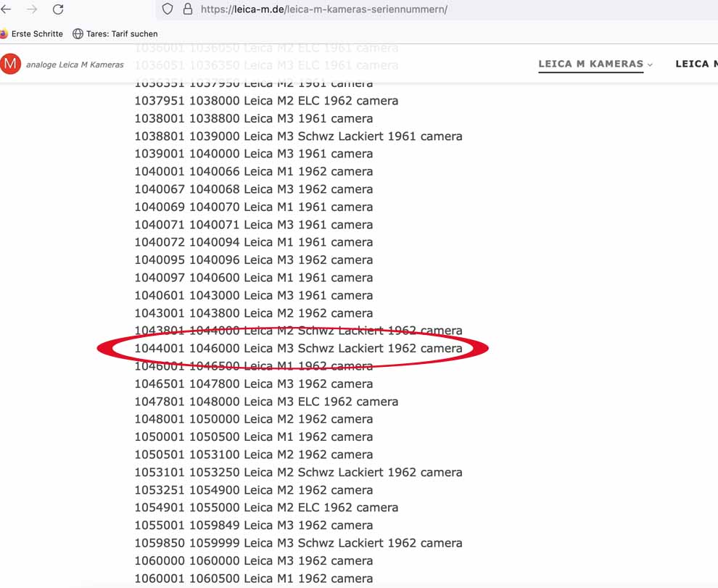Select row 1037951 1038000 Leica M2 ELC 1962
Image resolution: width=718 pixels, height=588 pixels.
[266, 101]
